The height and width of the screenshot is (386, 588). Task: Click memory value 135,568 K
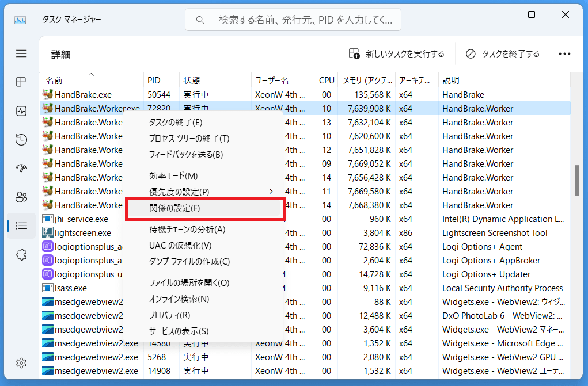click(373, 95)
